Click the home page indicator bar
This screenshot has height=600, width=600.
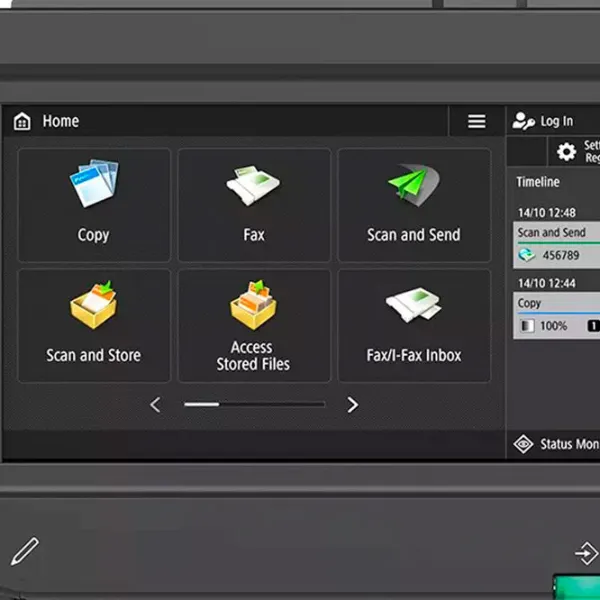(x=254, y=405)
